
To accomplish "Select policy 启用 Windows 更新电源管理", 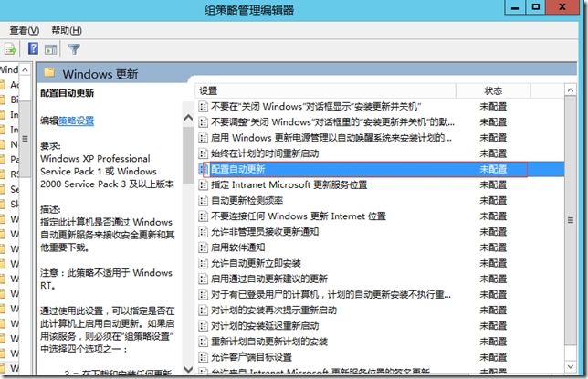I will point(331,138).
